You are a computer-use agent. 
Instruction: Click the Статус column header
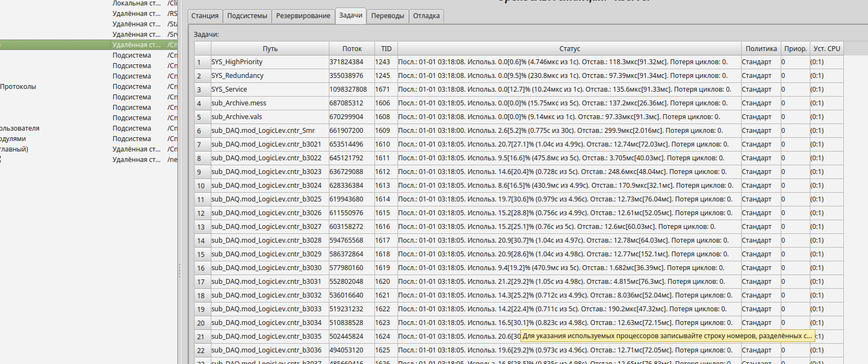(x=569, y=49)
